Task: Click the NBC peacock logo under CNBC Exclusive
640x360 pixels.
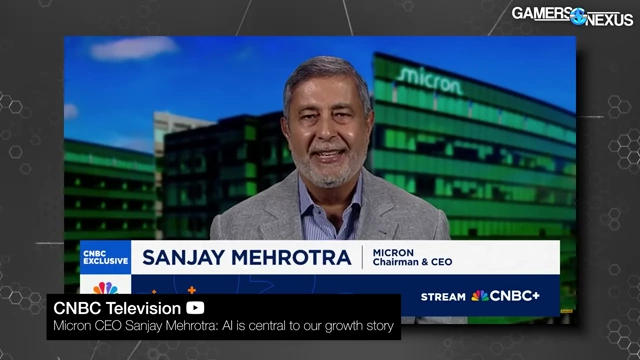Action: (105, 288)
